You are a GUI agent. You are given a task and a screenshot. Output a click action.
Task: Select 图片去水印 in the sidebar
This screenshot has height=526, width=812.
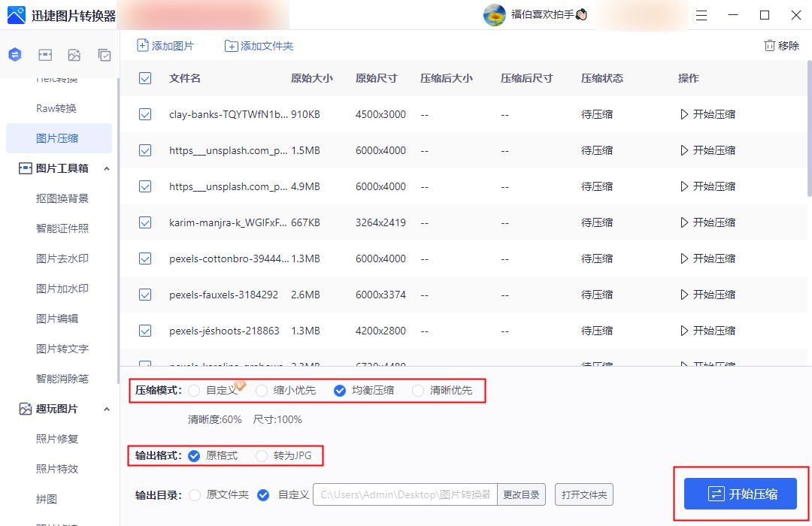click(62, 258)
